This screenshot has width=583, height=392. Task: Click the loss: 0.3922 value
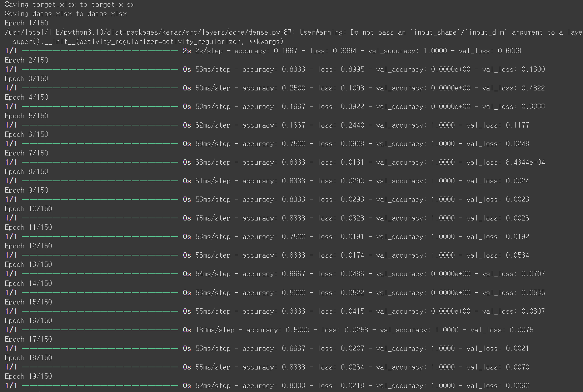341,106
